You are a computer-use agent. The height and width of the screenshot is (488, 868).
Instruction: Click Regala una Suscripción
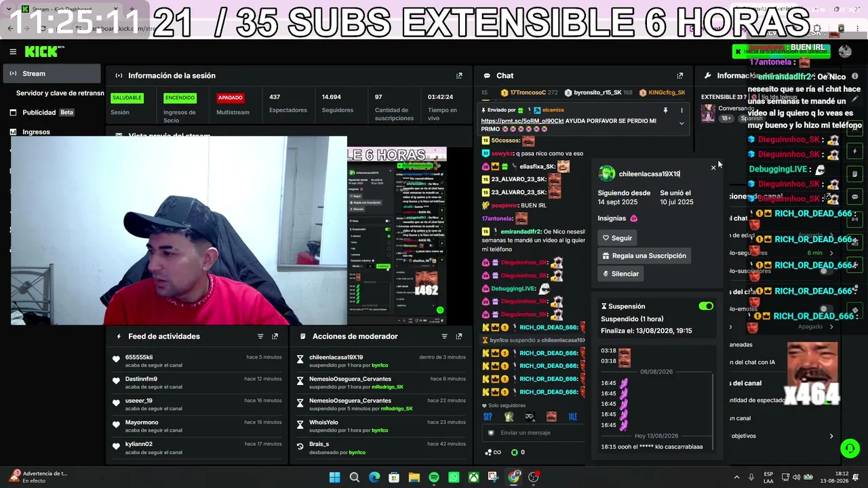[644, 256]
